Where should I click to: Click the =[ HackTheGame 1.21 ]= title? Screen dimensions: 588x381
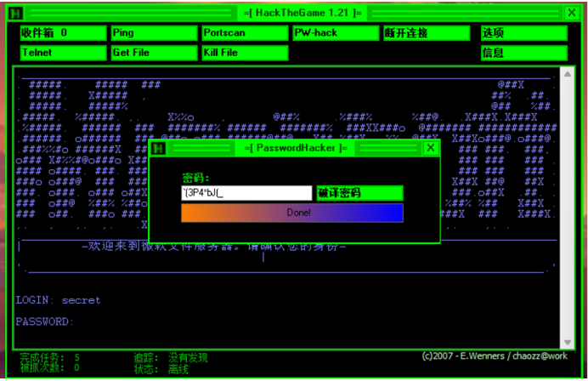click(302, 13)
